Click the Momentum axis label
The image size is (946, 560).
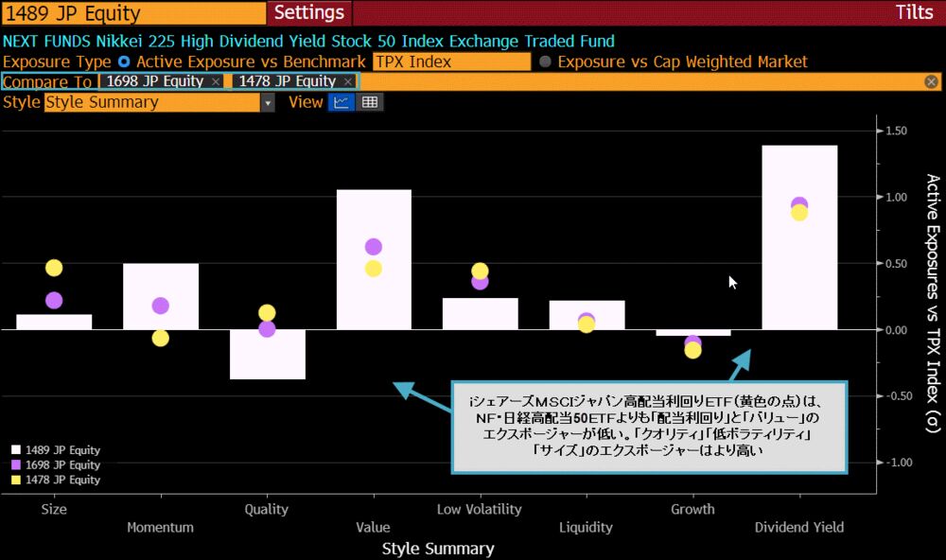pos(161,528)
